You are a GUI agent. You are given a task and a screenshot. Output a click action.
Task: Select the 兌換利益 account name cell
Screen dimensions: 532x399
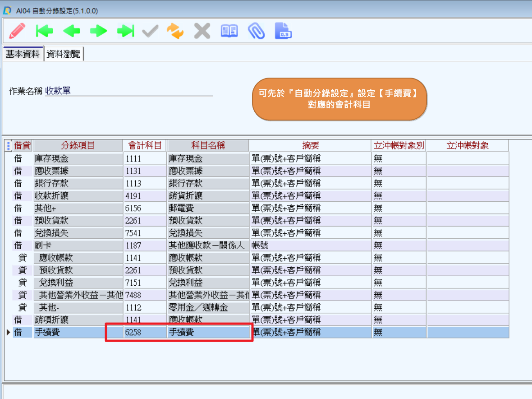click(207, 283)
